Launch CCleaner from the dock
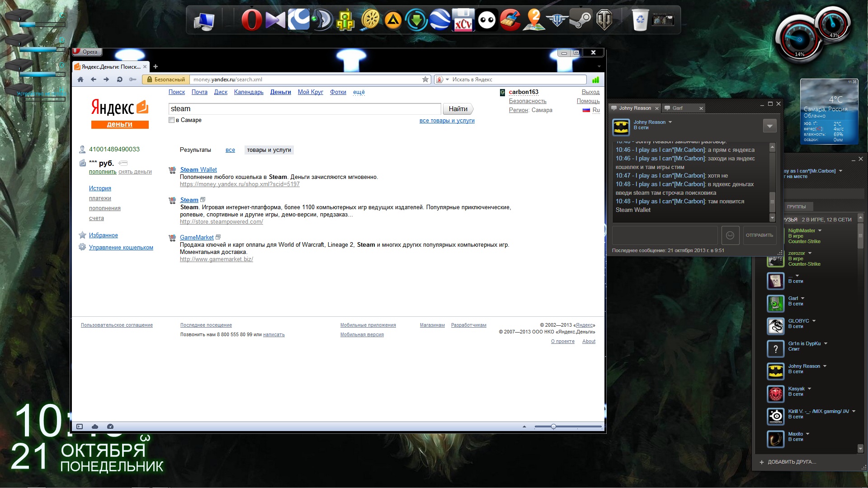 tap(510, 20)
